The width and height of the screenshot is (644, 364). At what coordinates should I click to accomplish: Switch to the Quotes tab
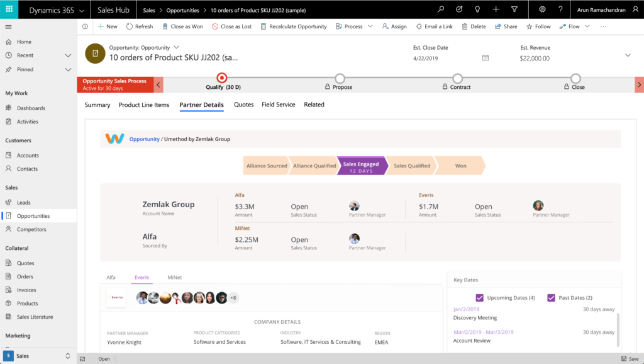tap(243, 105)
